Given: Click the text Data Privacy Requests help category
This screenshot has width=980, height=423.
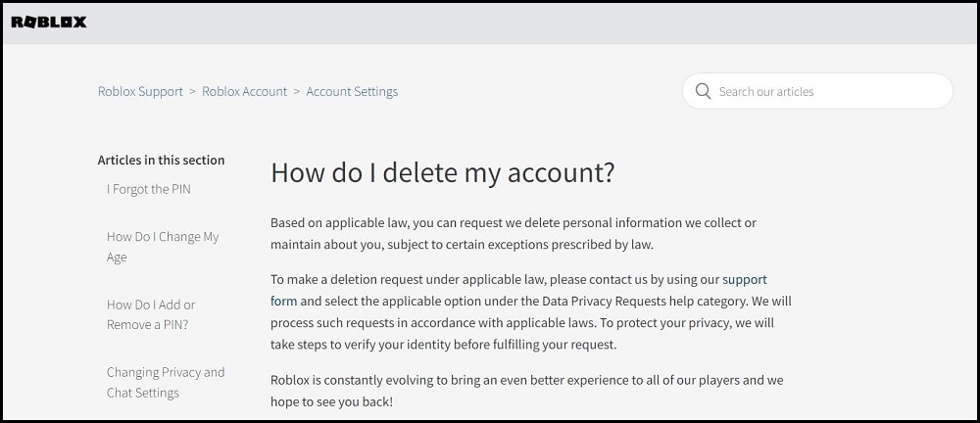Looking at the screenshot, I should click(645, 302).
